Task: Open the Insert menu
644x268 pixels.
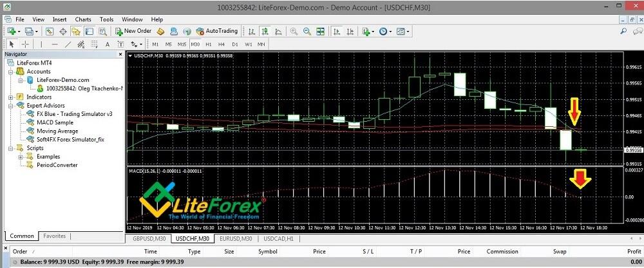Action: 59,19
